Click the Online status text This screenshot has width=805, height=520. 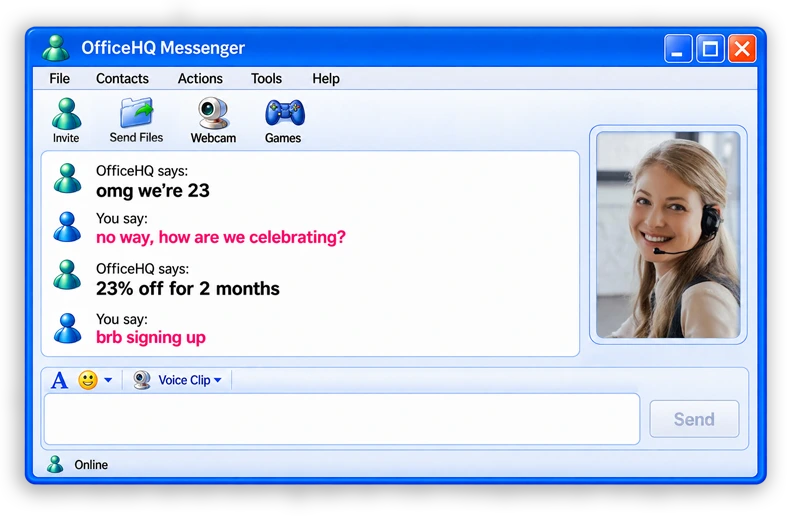91,465
